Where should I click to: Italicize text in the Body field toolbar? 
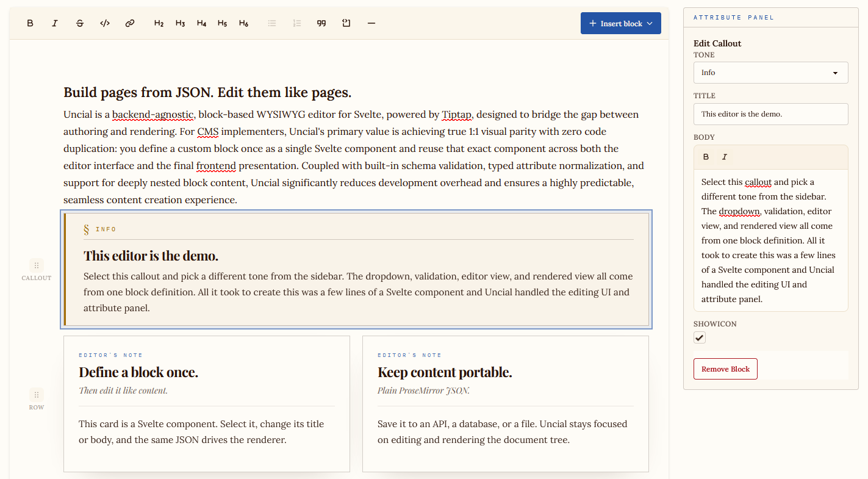pyautogui.click(x=725, y=157)
